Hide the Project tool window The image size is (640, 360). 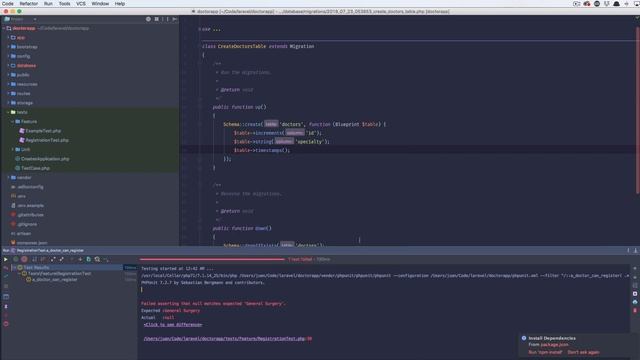pyautogui.click(x=175, y=19)
